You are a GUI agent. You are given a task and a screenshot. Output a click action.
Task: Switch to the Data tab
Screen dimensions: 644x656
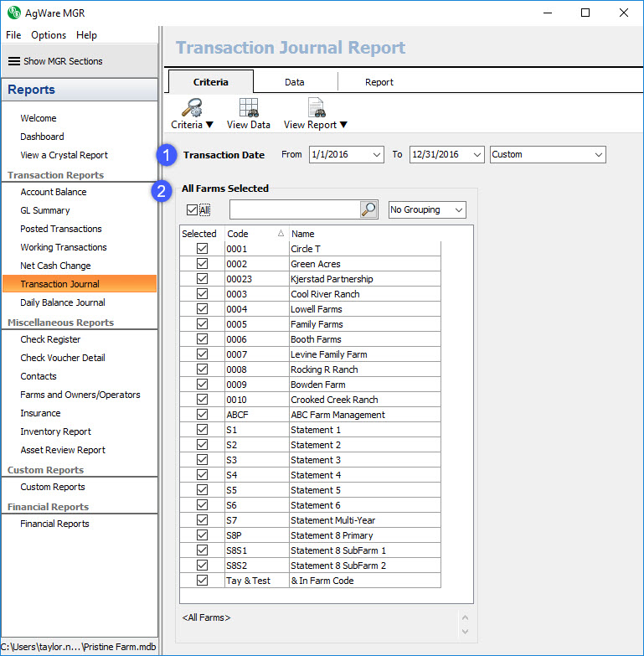click(x=294, y=82)
